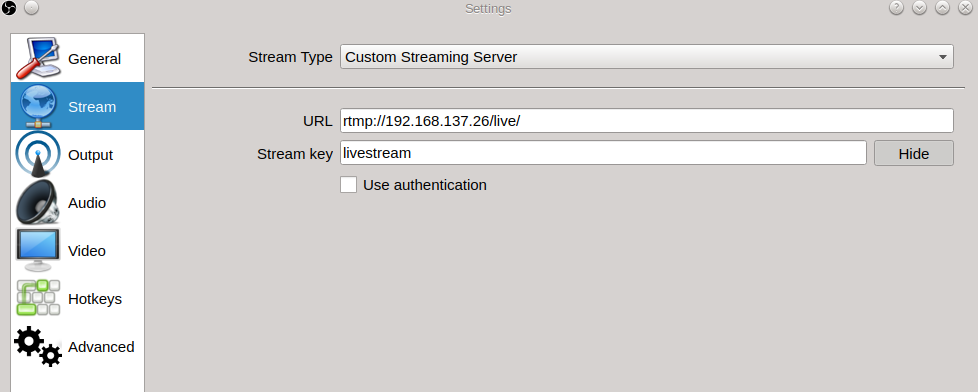The height and width of the screenshot is (392, 978).
Task: Click the Stream Type dropdown arrow
Action: click(x=942, y=57)
